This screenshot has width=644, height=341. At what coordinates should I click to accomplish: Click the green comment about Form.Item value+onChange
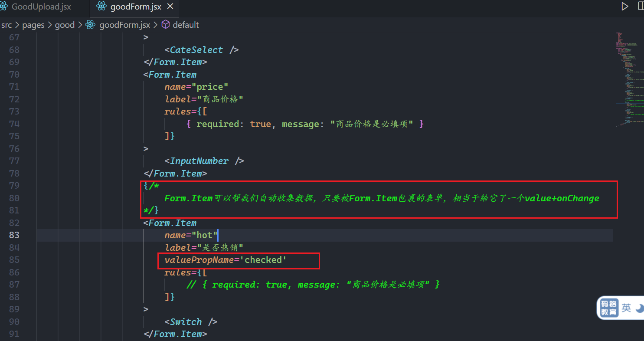coord(382,198)
